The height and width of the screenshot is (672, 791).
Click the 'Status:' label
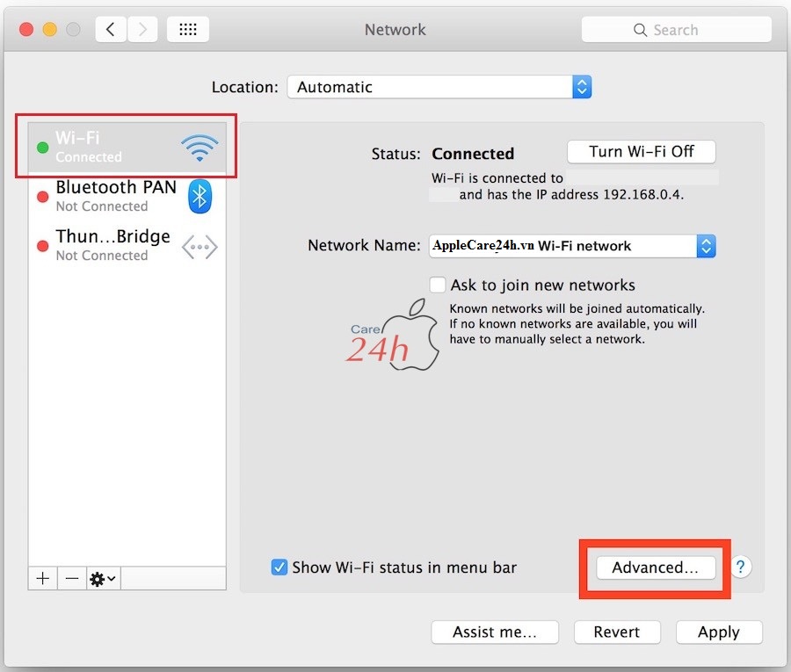tap(396, 154)
